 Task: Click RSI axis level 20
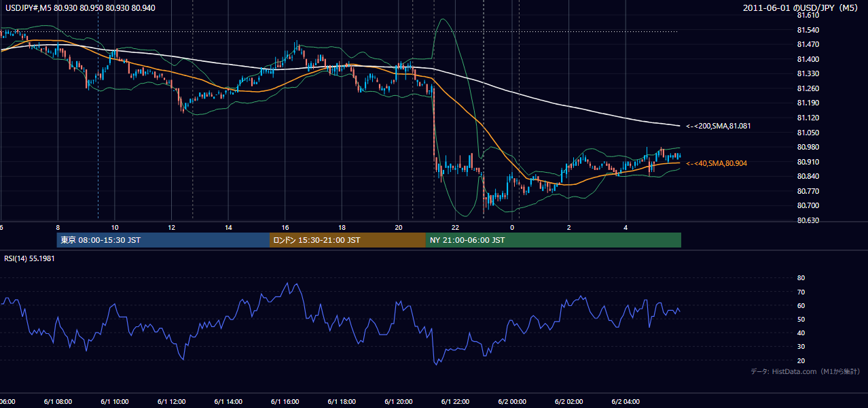tap(801, 360)
